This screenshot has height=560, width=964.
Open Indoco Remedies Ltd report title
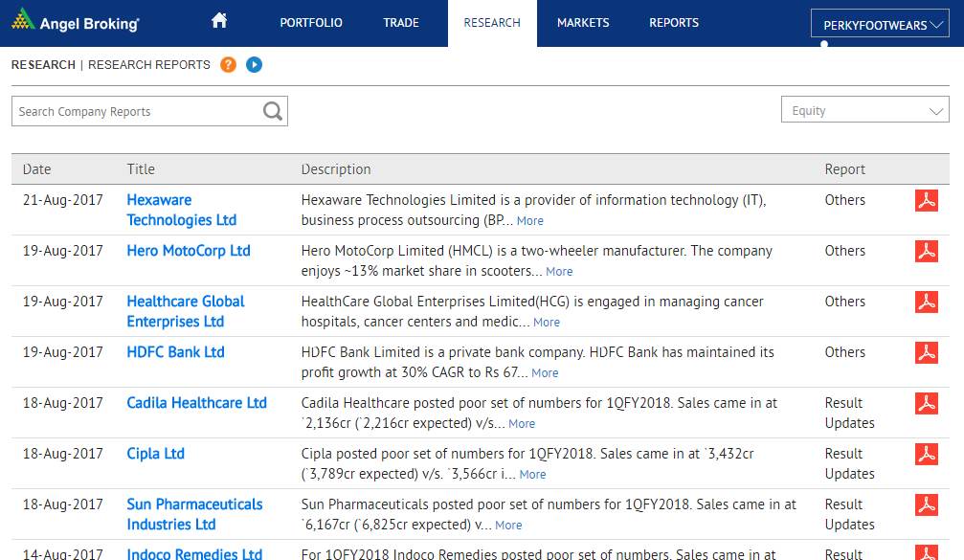coord(194,554)
